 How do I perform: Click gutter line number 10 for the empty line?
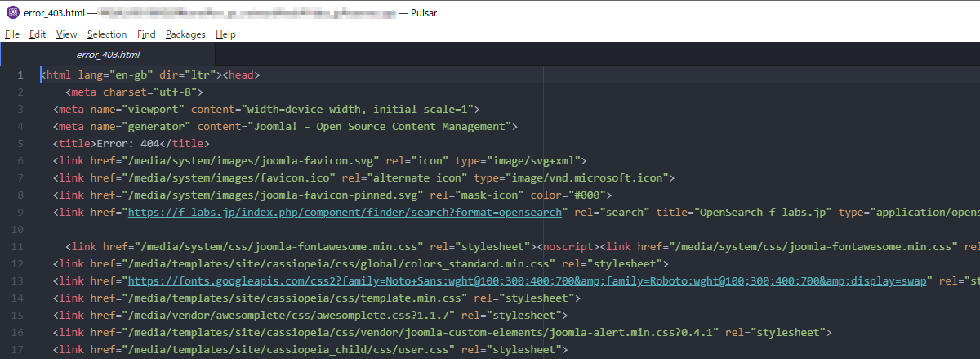(x=18, y=230)
